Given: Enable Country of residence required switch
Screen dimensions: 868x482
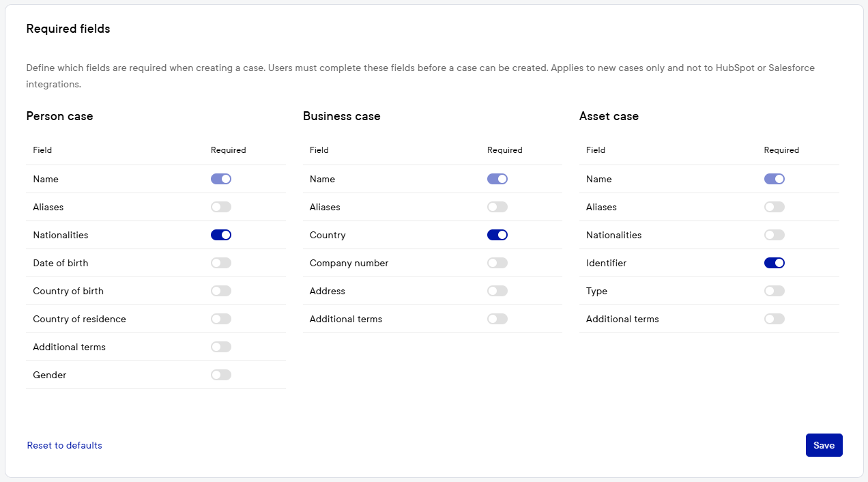Looking at the screenshot, I should pos(221,319).
